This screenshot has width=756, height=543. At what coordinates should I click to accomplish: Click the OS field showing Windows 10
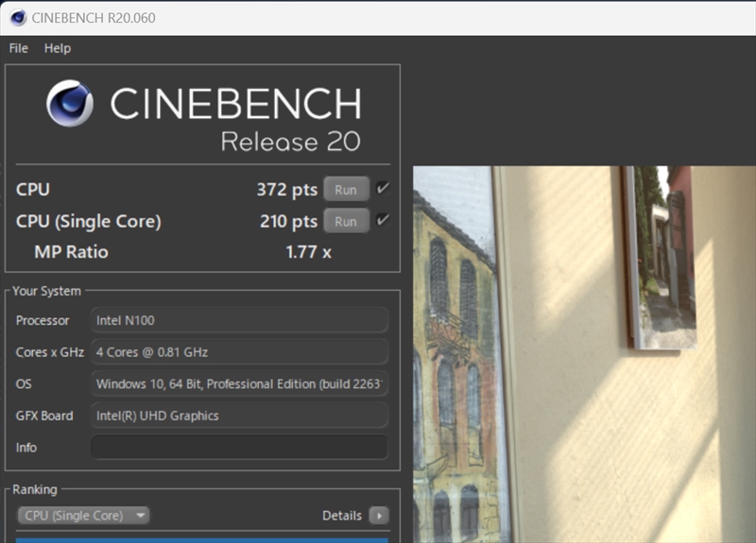(x=239, y=384)
